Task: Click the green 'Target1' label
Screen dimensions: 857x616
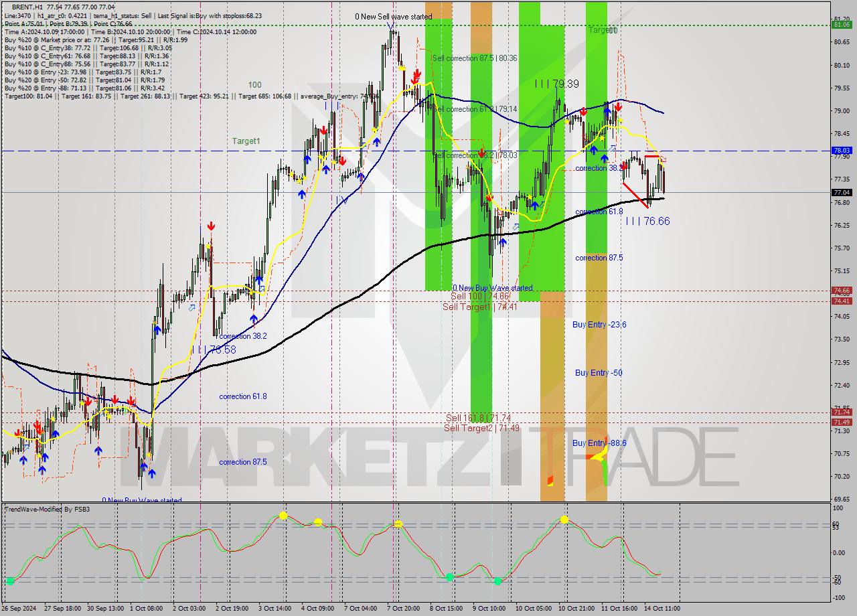Action: point(246,141)
